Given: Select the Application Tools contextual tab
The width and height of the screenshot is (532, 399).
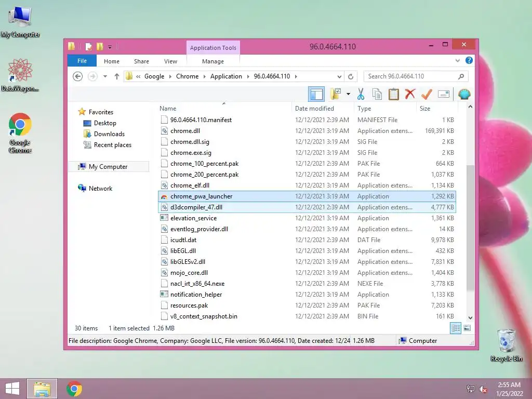Looking at the screenshot, I should coord(213,47).
